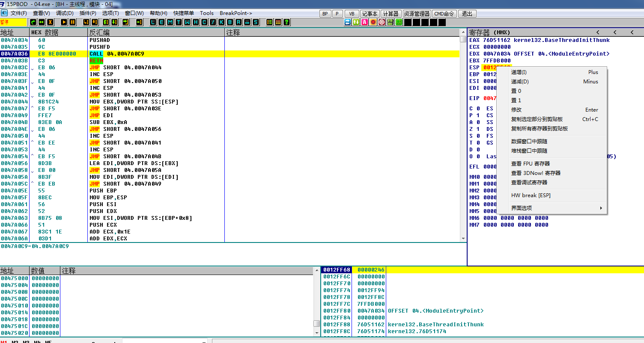Click disassembly scrollbar down arrow
This screenshot has width=644, height=343.
tap(463, 239)
